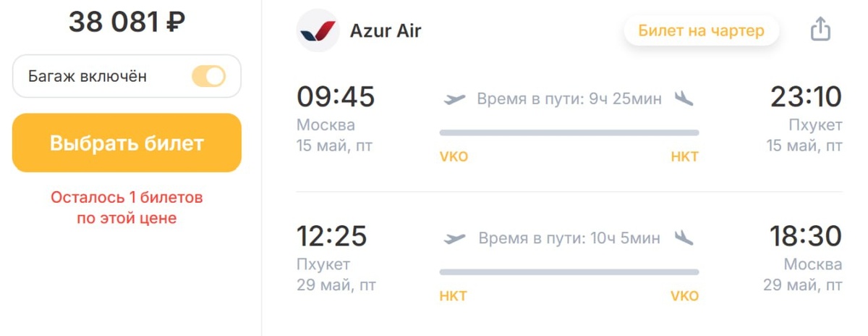The height and width of the screenshot is (336, 868).
Task: Click the landing plane icon on outbound flight
Action: point(684,98)
